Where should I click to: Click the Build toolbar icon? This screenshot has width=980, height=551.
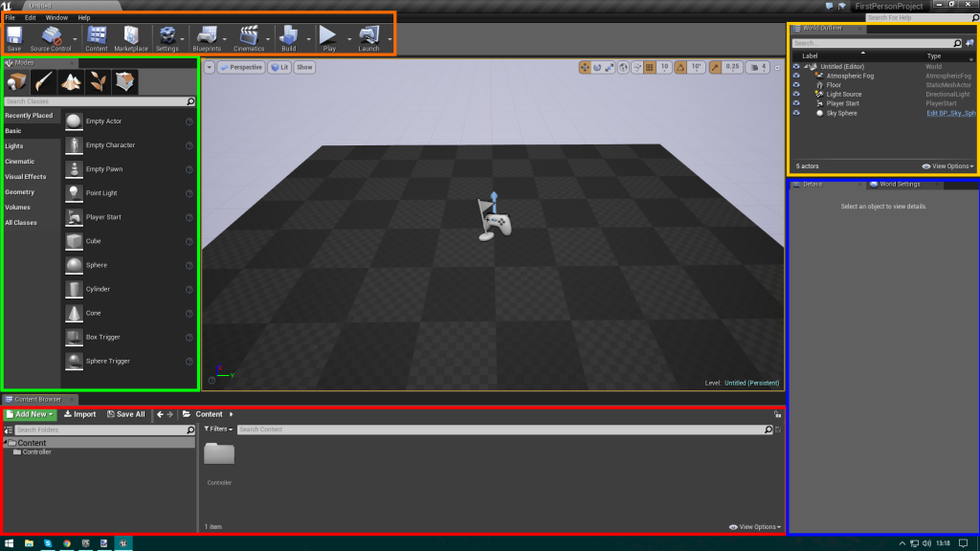[290, 36]
